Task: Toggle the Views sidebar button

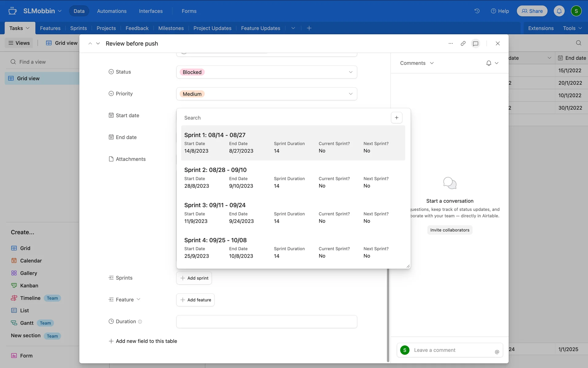Action: [19, 43]
